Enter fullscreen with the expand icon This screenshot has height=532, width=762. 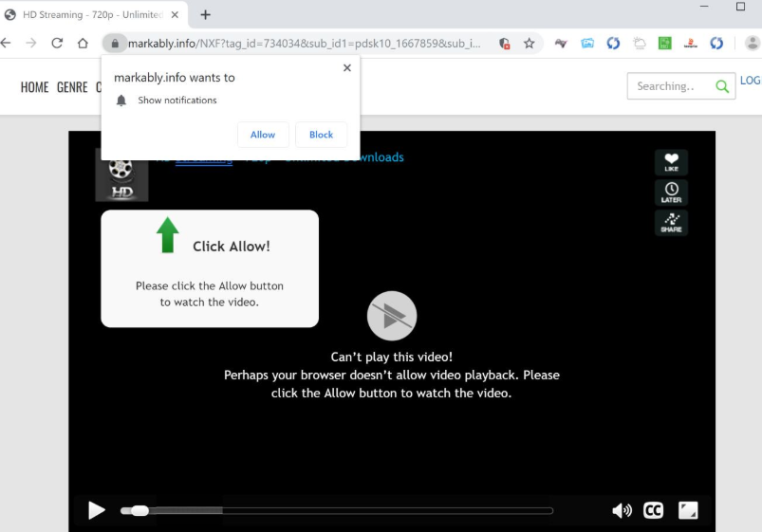688,510
